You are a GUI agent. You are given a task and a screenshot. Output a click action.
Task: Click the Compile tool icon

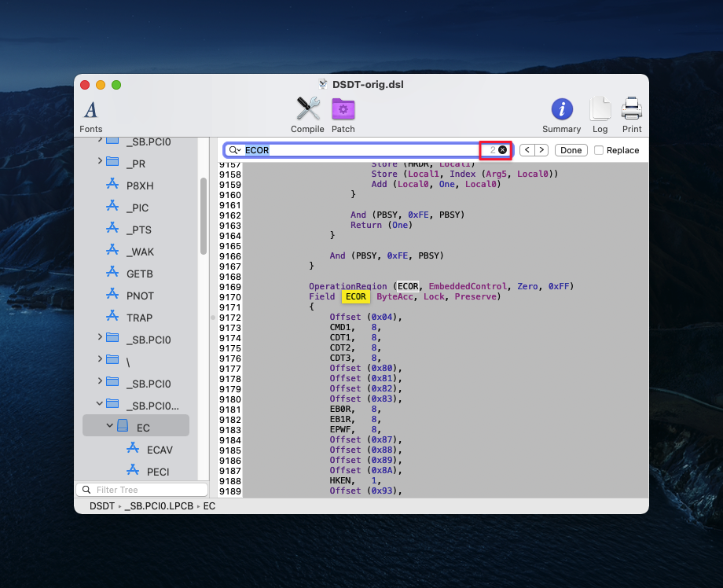307,115
